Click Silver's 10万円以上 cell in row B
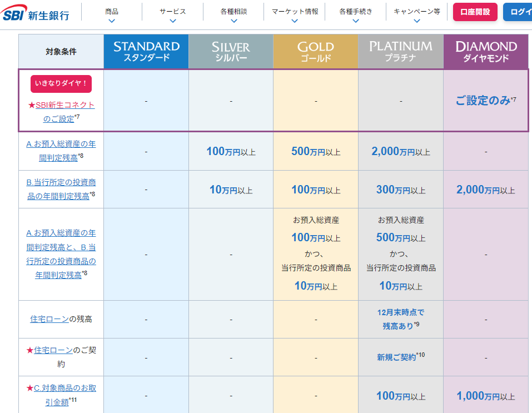 pyautogui.click(x=231, y=190)
